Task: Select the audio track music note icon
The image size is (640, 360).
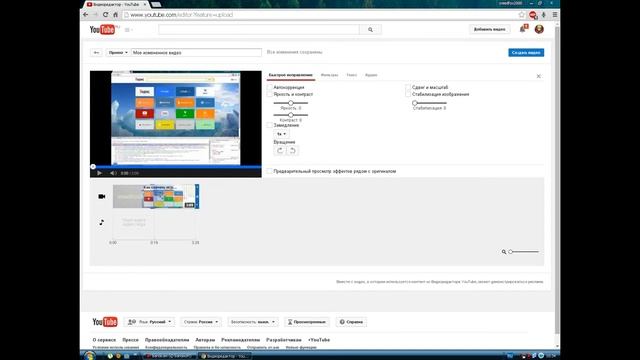Action: [102, 222]
